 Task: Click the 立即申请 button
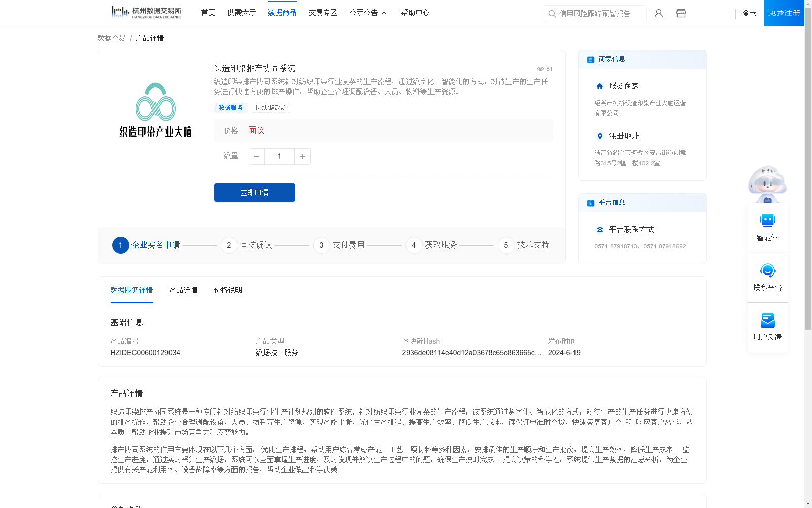click(x=255, y=193)
